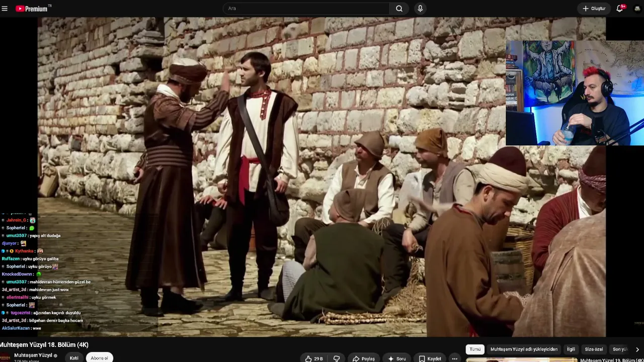
Task: Start voice search with microphone icon
Action: click(420, 9)
